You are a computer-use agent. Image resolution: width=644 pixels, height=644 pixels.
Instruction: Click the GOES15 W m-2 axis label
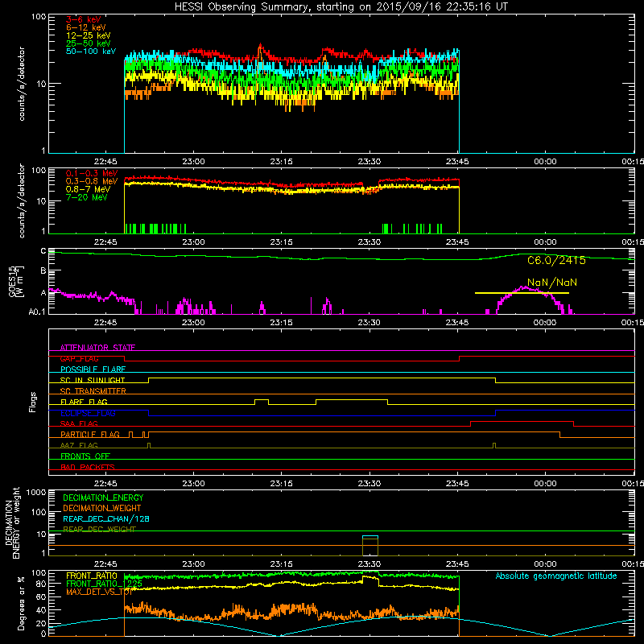16,281
